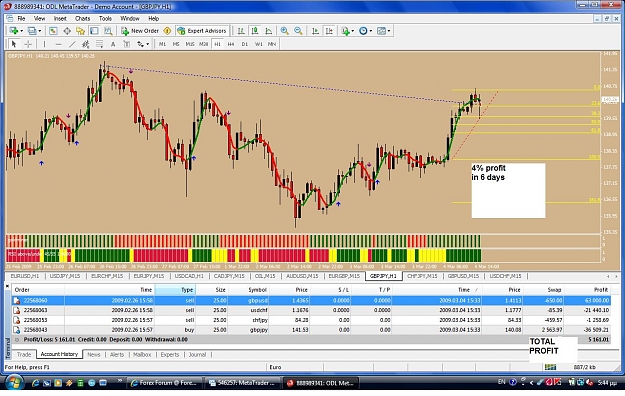
Task: Sort by the Profit column header
Action: tap(587, 290)
